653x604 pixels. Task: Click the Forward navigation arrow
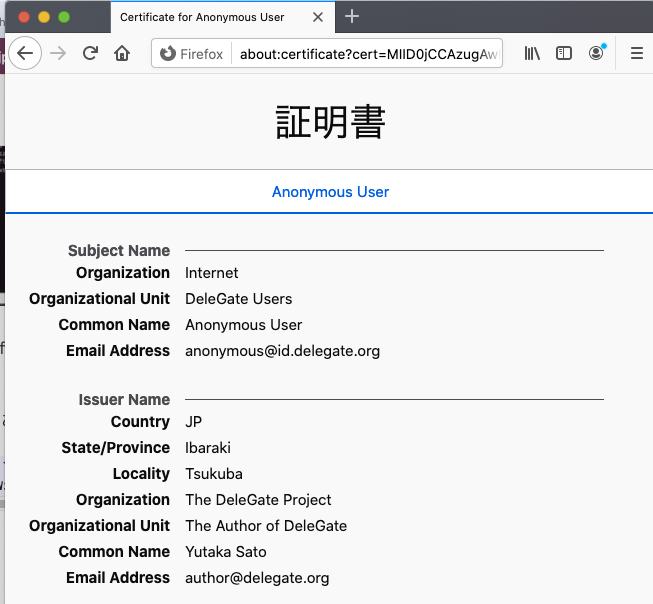(x=58, y=54)
